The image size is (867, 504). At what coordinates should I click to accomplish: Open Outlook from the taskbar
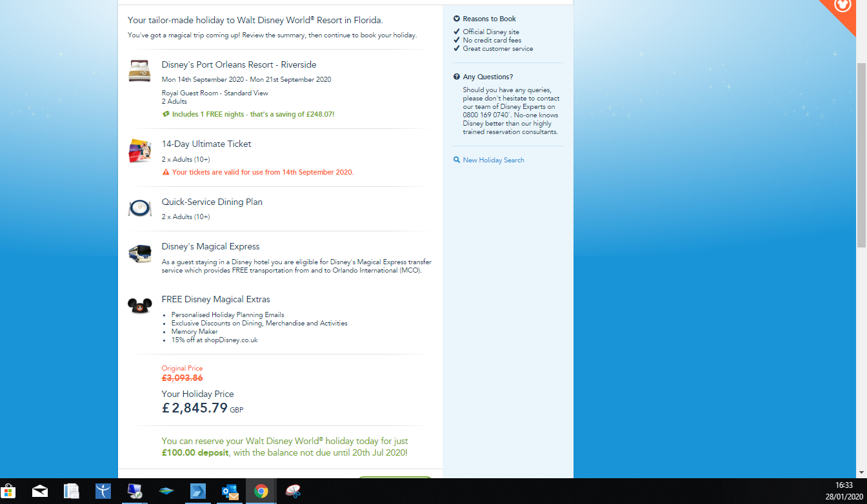click(x=229, y=492)
